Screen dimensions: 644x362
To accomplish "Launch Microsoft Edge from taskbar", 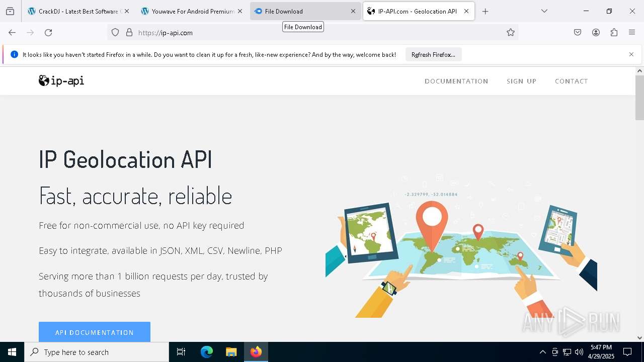I will coord(207,352).
